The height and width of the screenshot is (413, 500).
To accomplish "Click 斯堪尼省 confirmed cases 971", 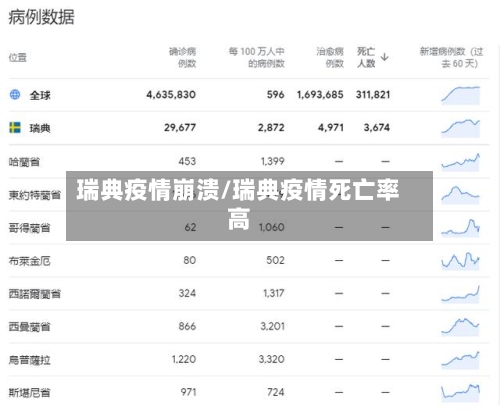I will [x=188, y=392].
